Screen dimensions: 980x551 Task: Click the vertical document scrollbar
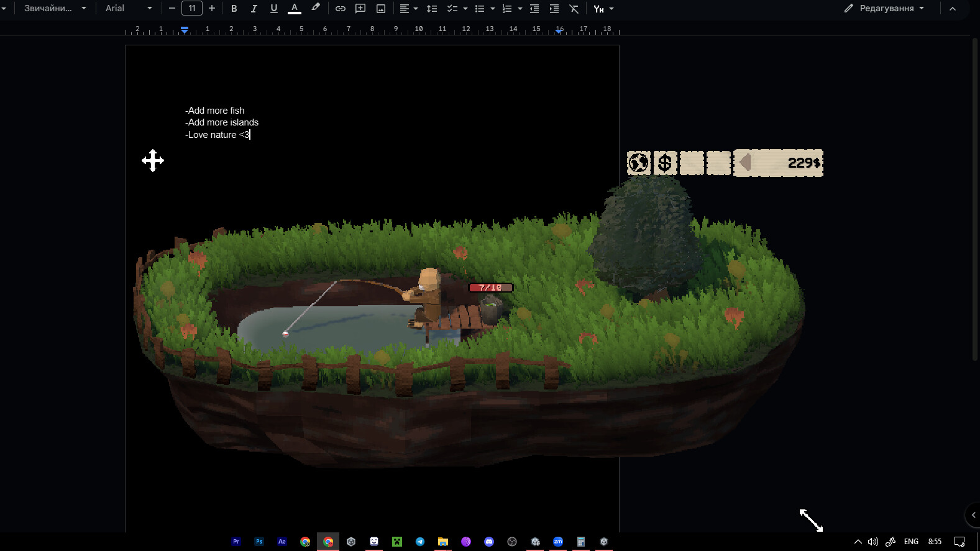click(975, 199)
